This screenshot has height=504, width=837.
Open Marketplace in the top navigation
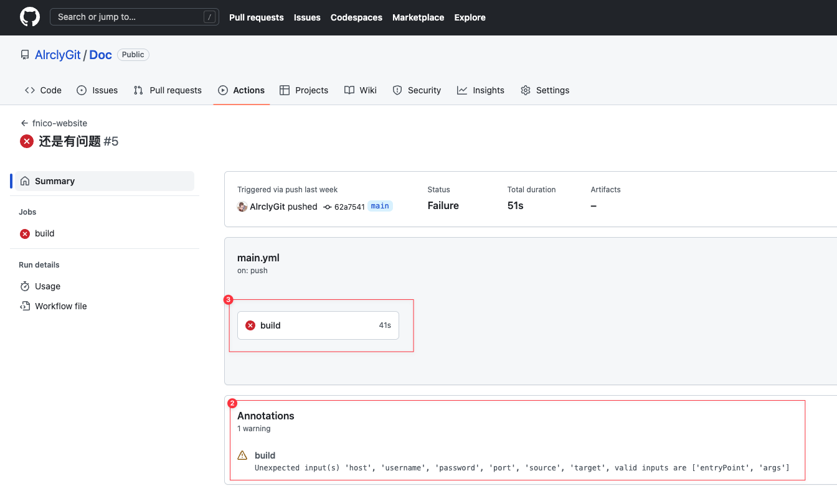(x=418, y=17)
